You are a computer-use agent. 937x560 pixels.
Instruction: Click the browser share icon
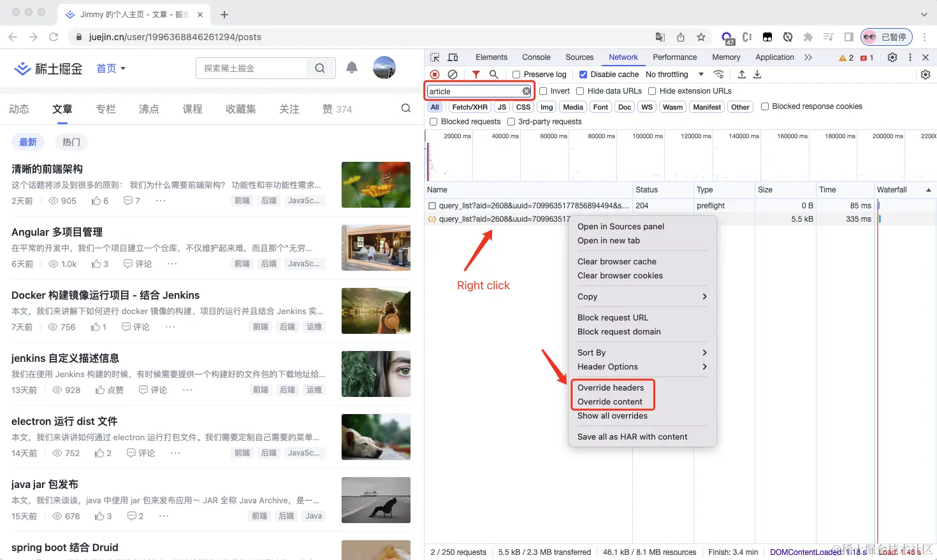681,37
